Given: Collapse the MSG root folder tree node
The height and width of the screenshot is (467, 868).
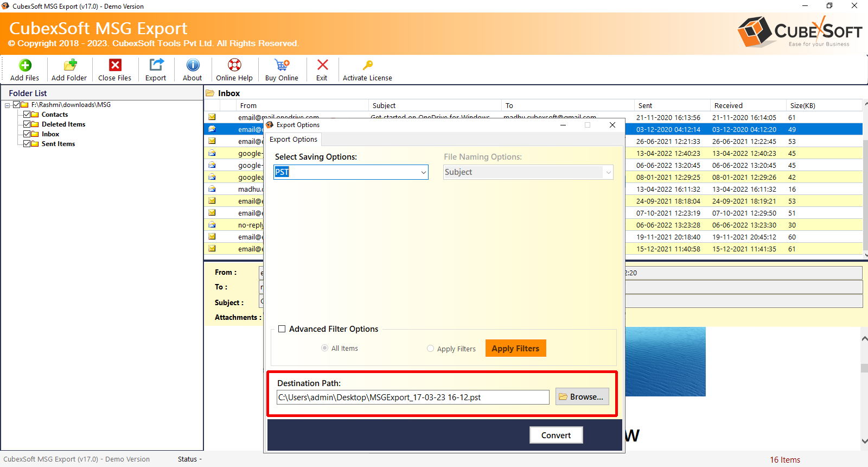Looking at the screenshot, I should 8,105.
